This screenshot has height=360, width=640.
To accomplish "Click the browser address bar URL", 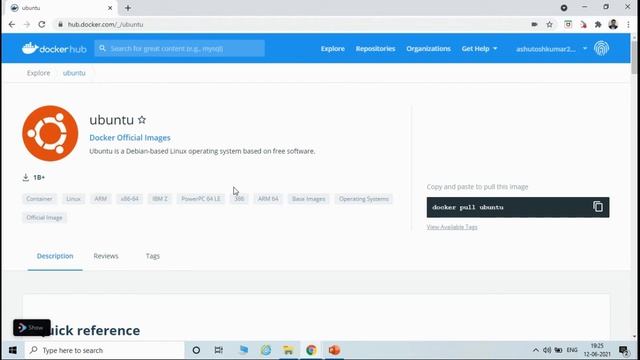I will 105,24.
